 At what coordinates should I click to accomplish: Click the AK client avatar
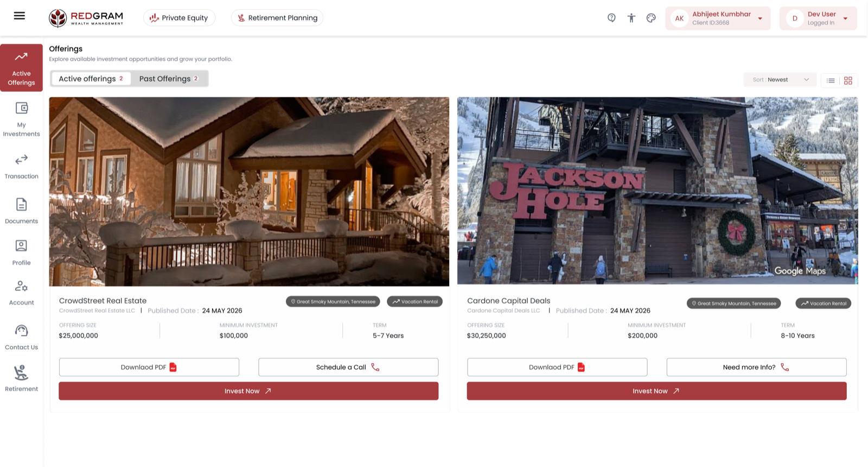[679, 18]
